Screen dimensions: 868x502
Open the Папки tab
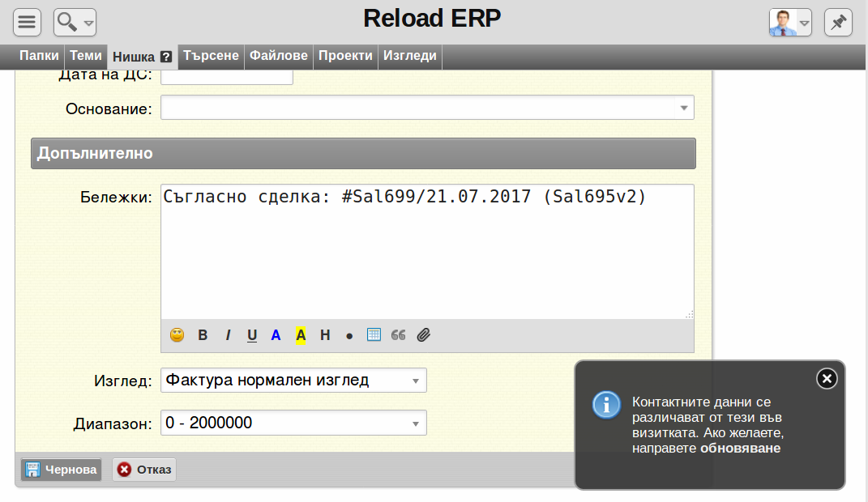pos(39,56)
